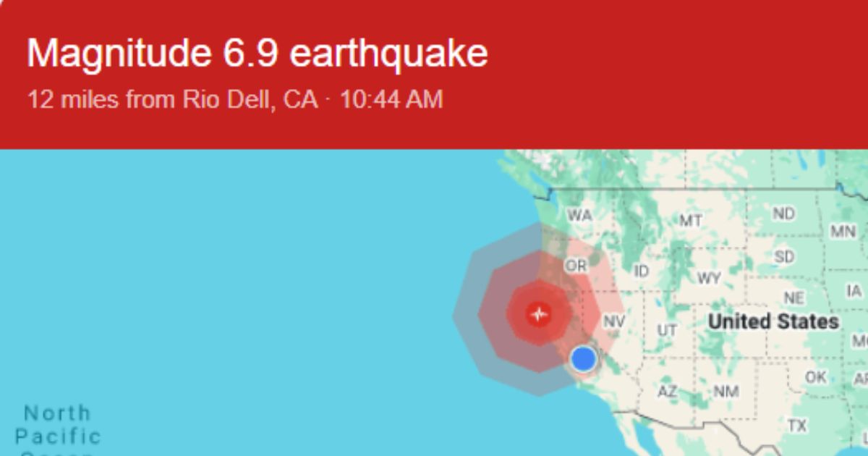The image size is (868, 456).
Task: Select the WA state label
Action: [x=579, y=215]
